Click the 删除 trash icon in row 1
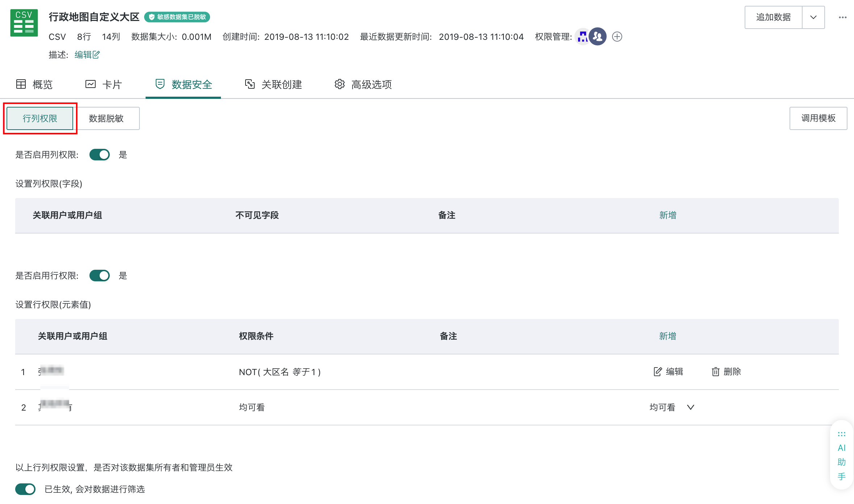This screenshot has height=504, width=854. coord(716,371)
